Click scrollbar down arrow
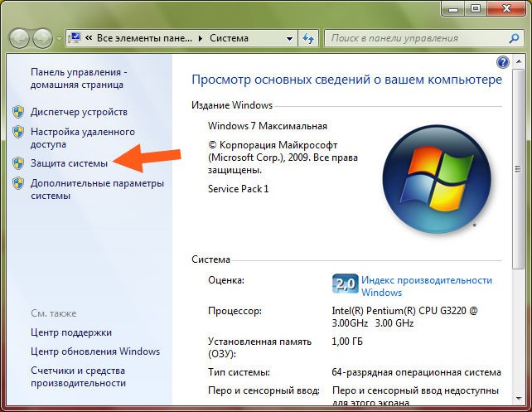The height and width of the screenshot is (412, 532). 519,398
